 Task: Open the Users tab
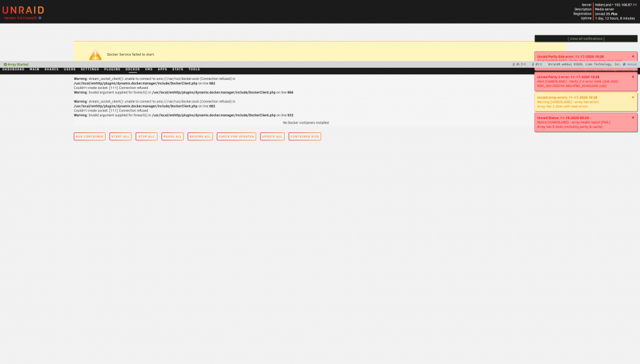tap(69, 69)
